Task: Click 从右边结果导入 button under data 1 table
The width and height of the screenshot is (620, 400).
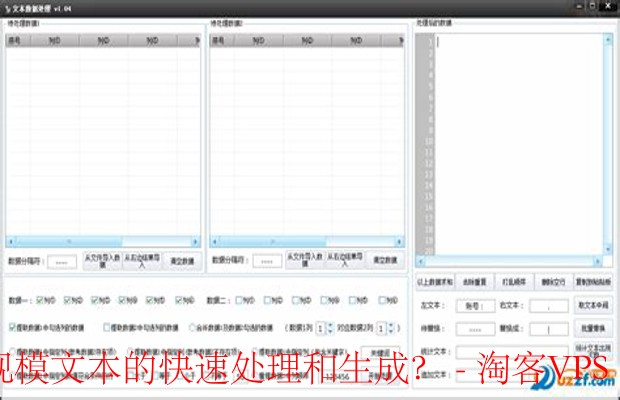Action: coord(142,261)
